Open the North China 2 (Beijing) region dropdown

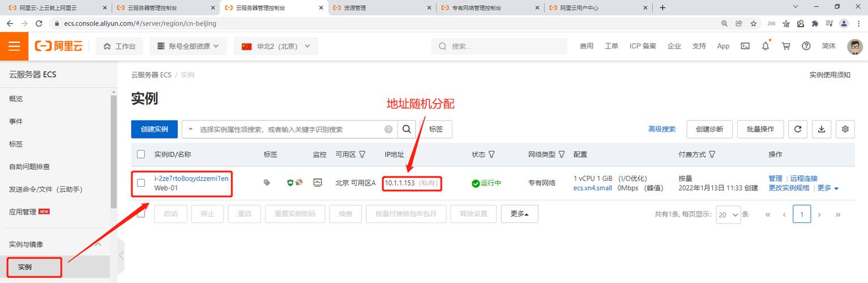[x=276, y=46]
